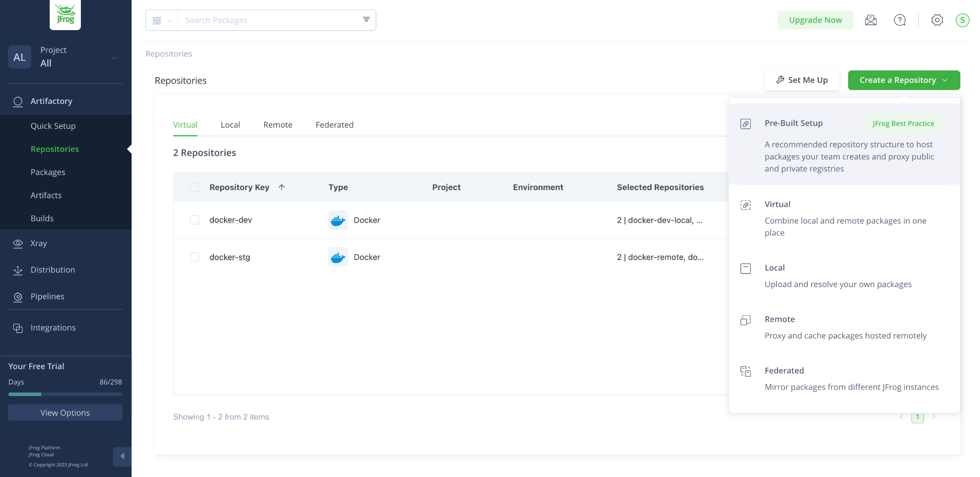Click page number 1
This screenshot has width=980, height=477.
click(x=917, y=417)
